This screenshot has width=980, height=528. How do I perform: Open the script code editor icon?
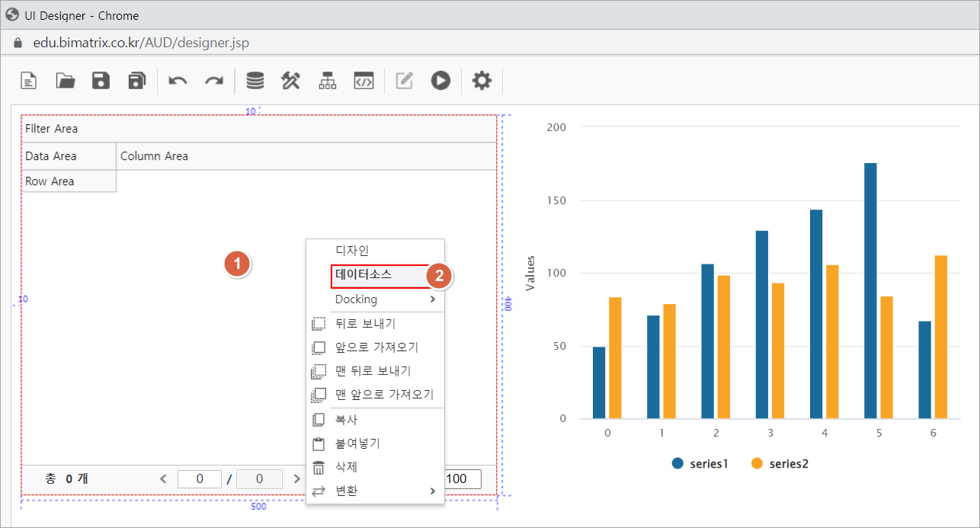pyautogui.click(x=363, y=80)
